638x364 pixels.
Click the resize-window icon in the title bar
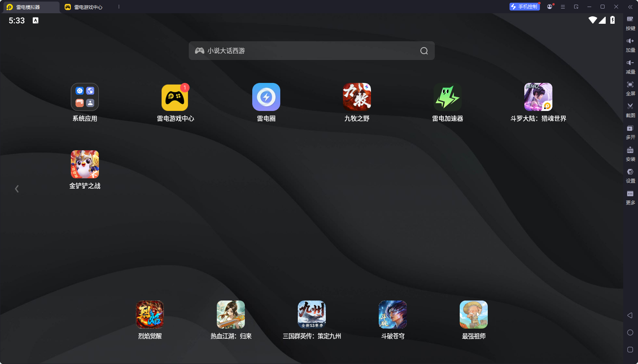pos(576,7)
